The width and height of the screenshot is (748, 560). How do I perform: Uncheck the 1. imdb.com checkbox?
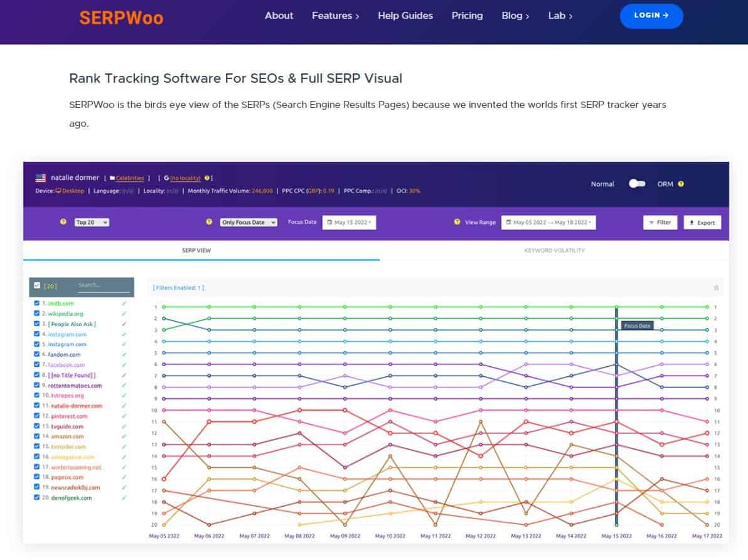click(x=37, y=303)
